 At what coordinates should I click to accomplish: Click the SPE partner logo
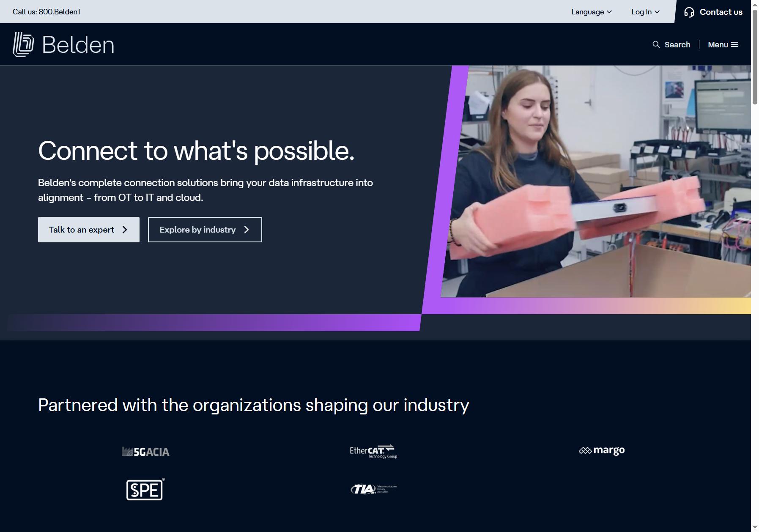pos(145,489)
